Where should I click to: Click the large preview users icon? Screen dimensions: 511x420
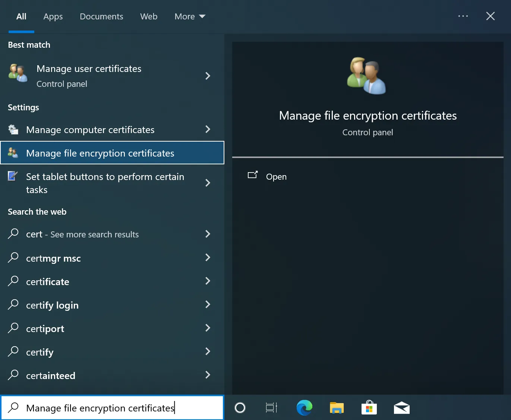[367, 76]
